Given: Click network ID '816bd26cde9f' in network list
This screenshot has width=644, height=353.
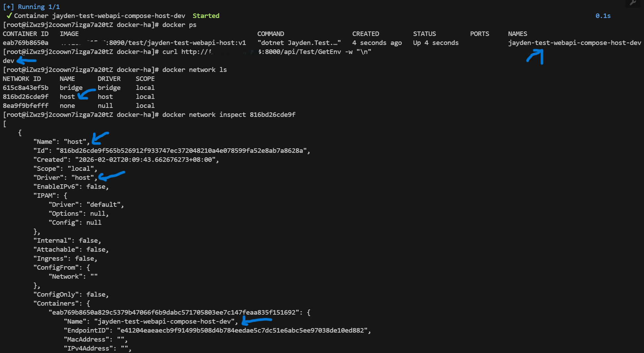Looking at the screenshot, I should pyautogui.click(x=26, y=97).
